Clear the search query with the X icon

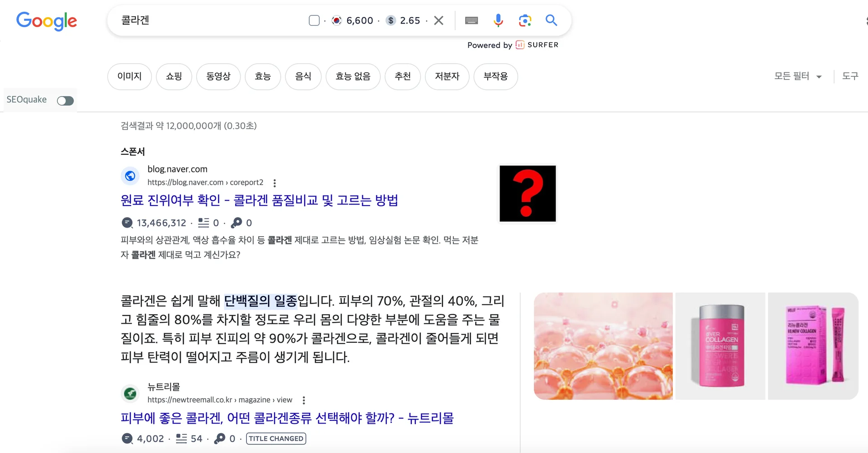pos(438,20)
